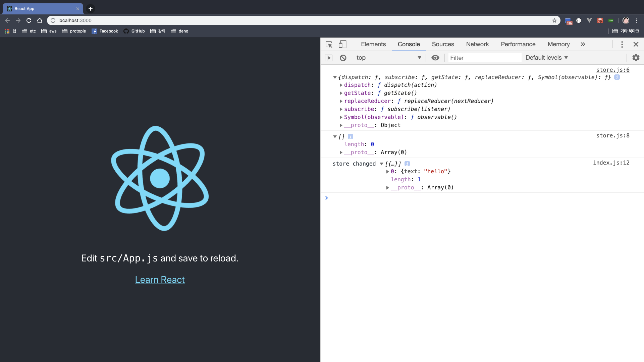Viewport: 644px width, 362px height.
Task: Click the console Filter input field
Action: click(x=484, y=58)
